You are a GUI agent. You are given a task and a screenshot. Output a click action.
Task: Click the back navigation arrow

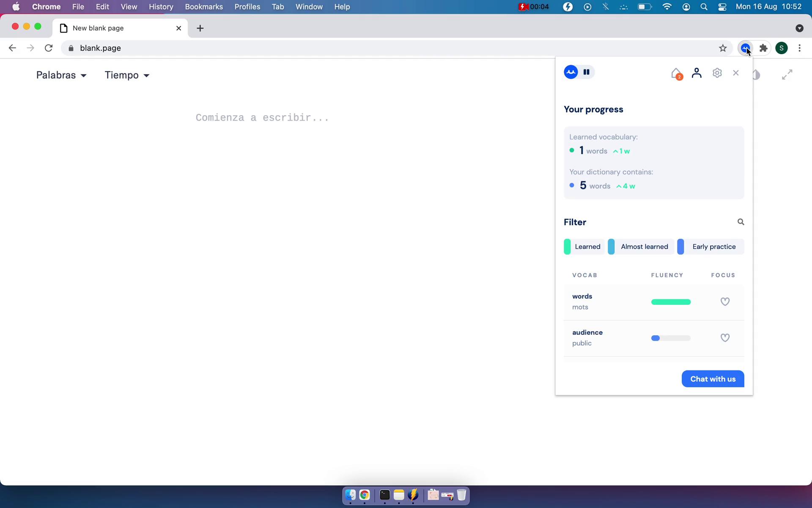pyautogui.click(x=12, y=48)
